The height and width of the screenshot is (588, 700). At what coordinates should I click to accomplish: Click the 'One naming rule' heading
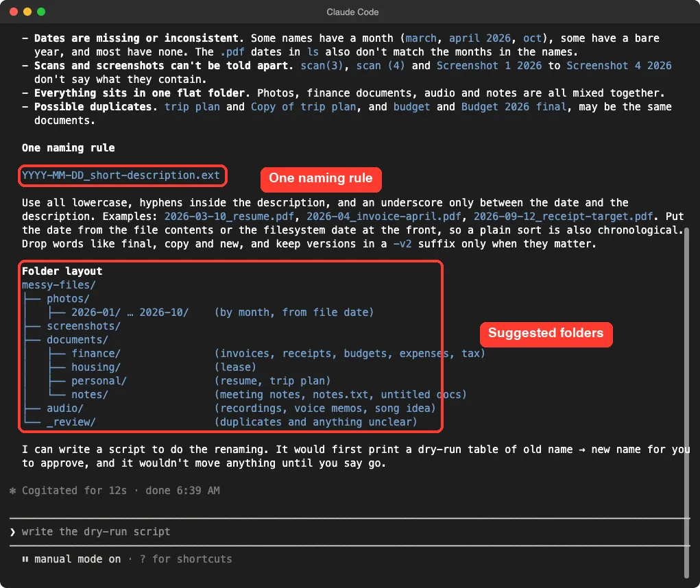coord(69,147)
